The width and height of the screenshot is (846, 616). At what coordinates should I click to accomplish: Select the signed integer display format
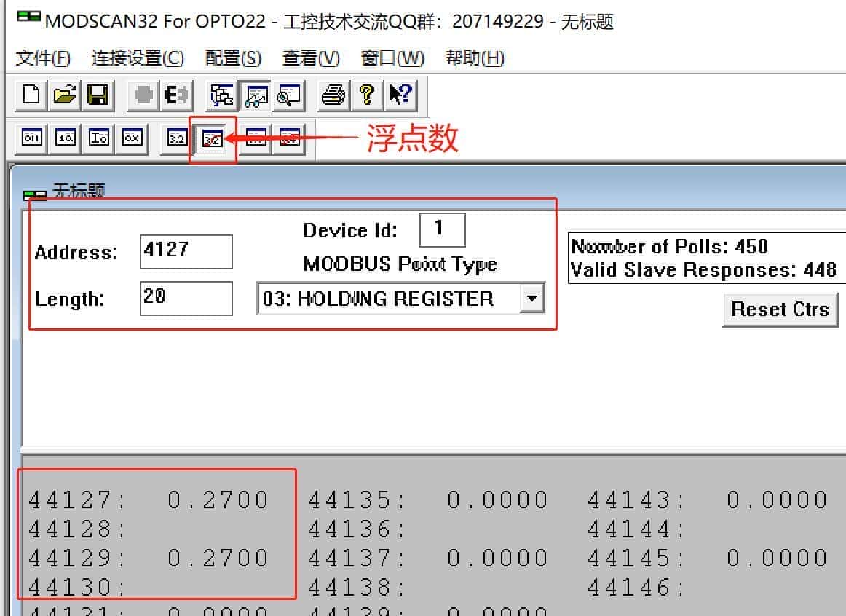click(x=100, y=138)
